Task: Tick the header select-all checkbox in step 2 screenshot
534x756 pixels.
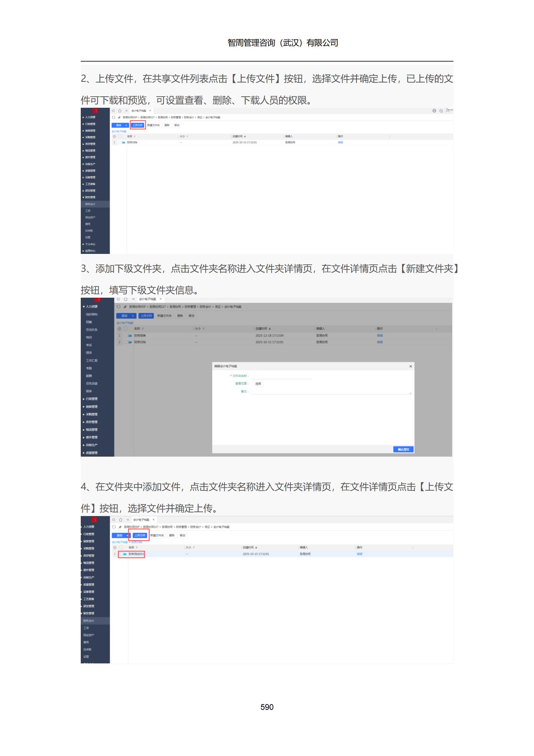Action: 119,136
